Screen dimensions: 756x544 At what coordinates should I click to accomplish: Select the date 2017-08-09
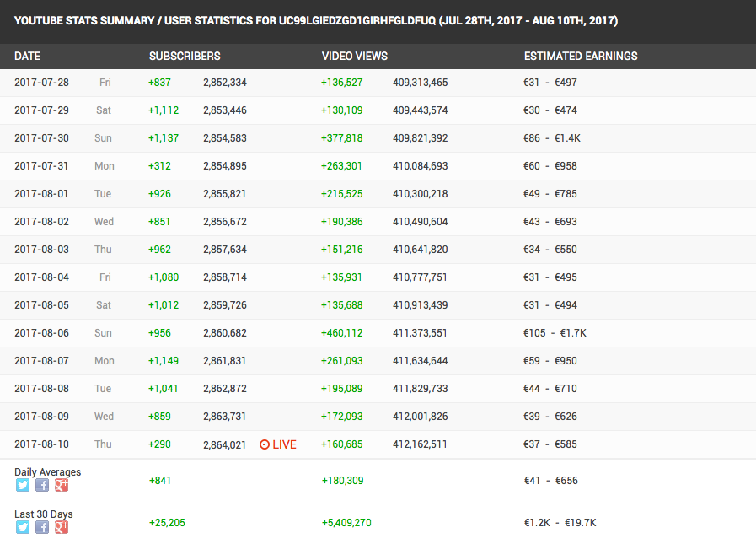point(41,417)
